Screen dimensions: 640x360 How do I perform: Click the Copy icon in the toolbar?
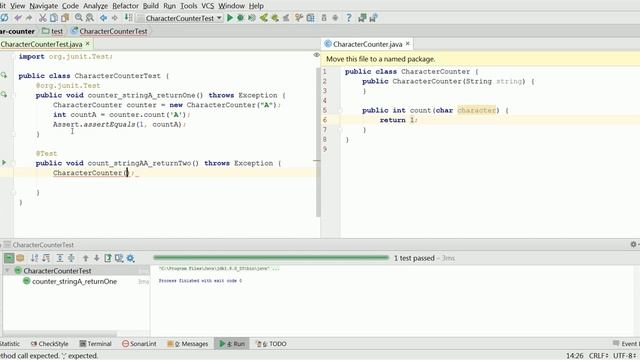53,18
